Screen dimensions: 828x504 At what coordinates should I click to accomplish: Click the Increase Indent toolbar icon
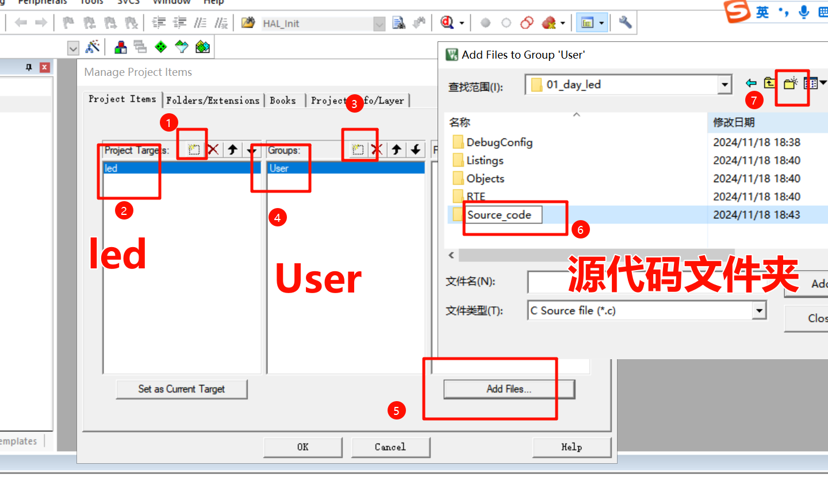click(x=159, y=22)
